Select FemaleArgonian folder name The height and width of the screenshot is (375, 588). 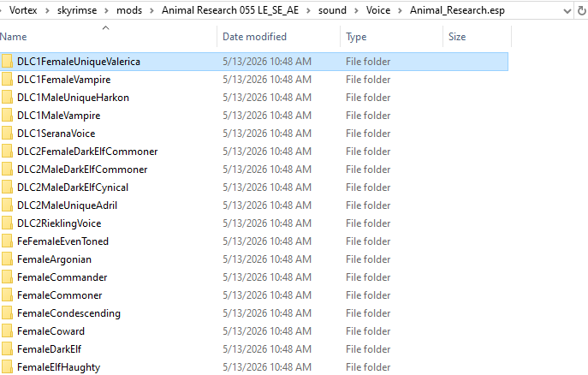tap(55, 259)
